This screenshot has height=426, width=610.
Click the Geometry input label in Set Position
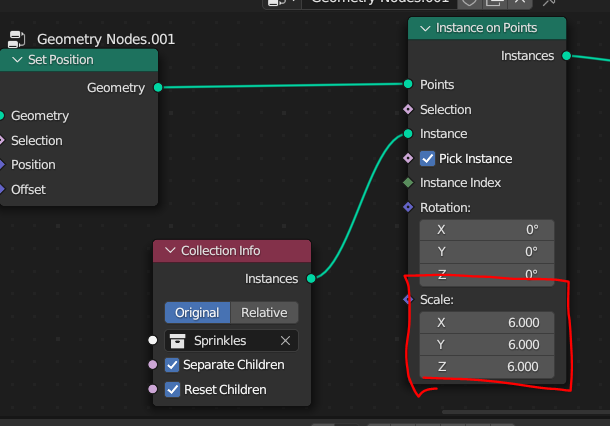click(40, 116)
